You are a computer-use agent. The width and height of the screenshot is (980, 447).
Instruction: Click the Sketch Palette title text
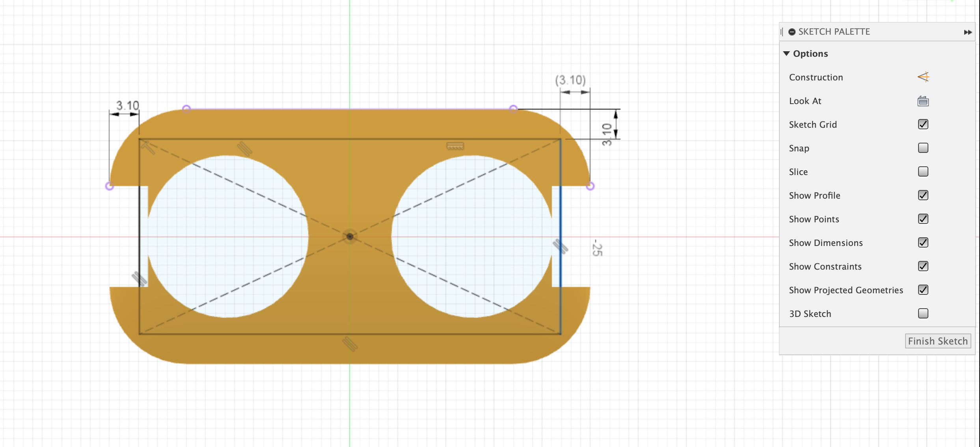pos(834,32)
